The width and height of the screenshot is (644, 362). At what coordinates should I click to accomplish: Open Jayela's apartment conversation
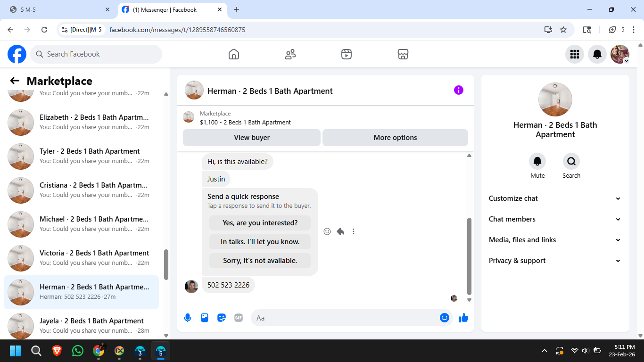coord(81,324)
